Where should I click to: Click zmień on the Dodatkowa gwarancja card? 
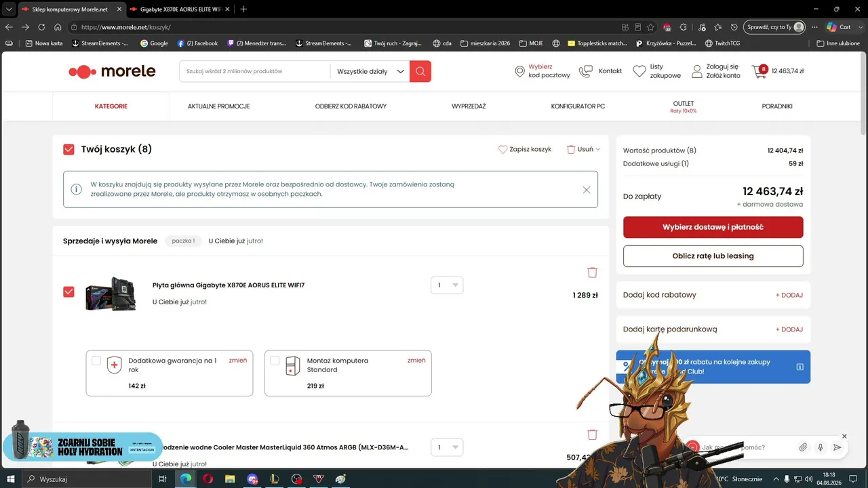[238, 361]
